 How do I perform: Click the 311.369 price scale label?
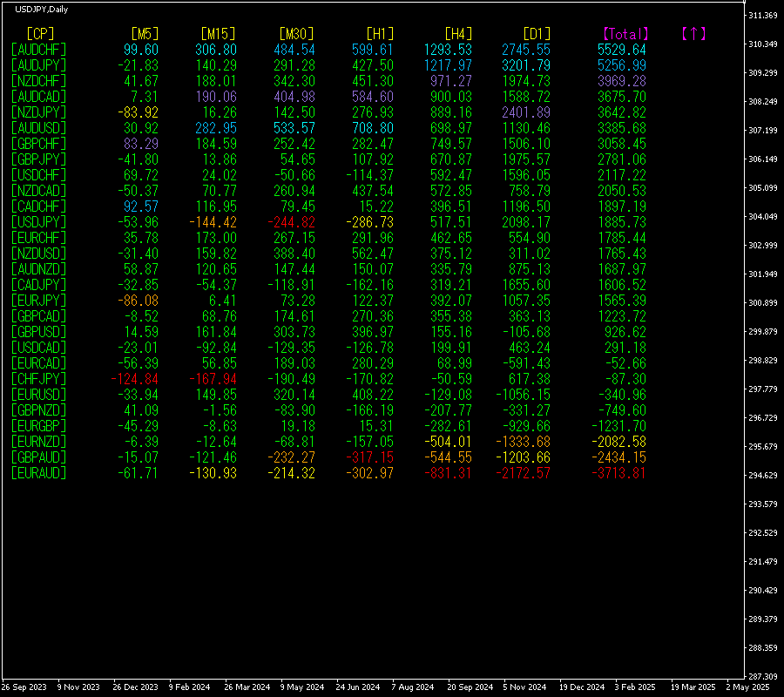pyautogui.click(x=763, y=16)
